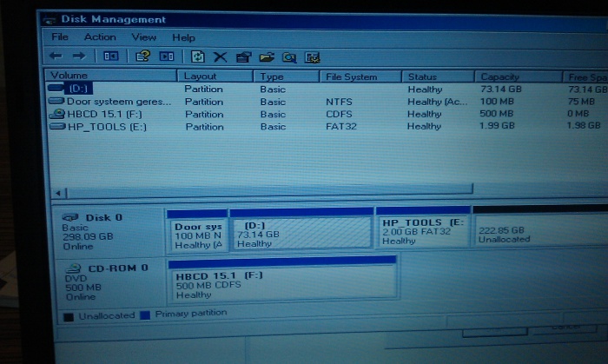Viewport: 608px width, 364px height.
Task: Click the HP_TOOLS (E:) drive icon
Action: (x=58, y=126)
